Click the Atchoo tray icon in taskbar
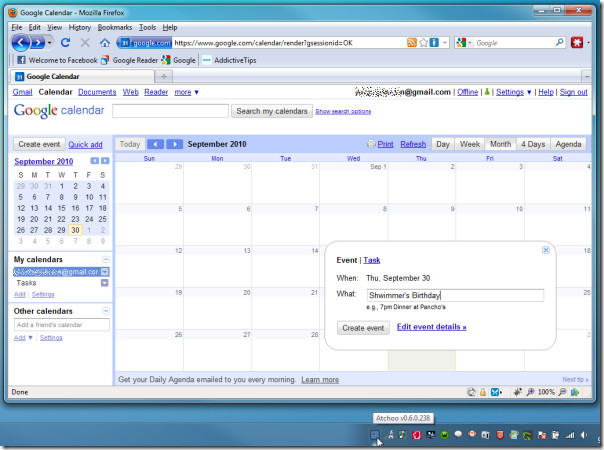The image size is (604, 450). pos(374,435)
